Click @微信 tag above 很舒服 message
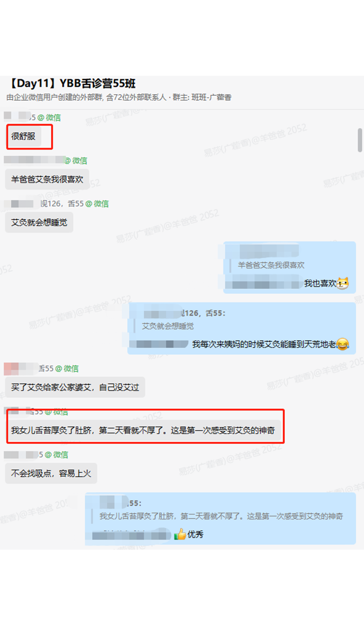The width and height of the screenshot is (364, 625). [49, 118]
